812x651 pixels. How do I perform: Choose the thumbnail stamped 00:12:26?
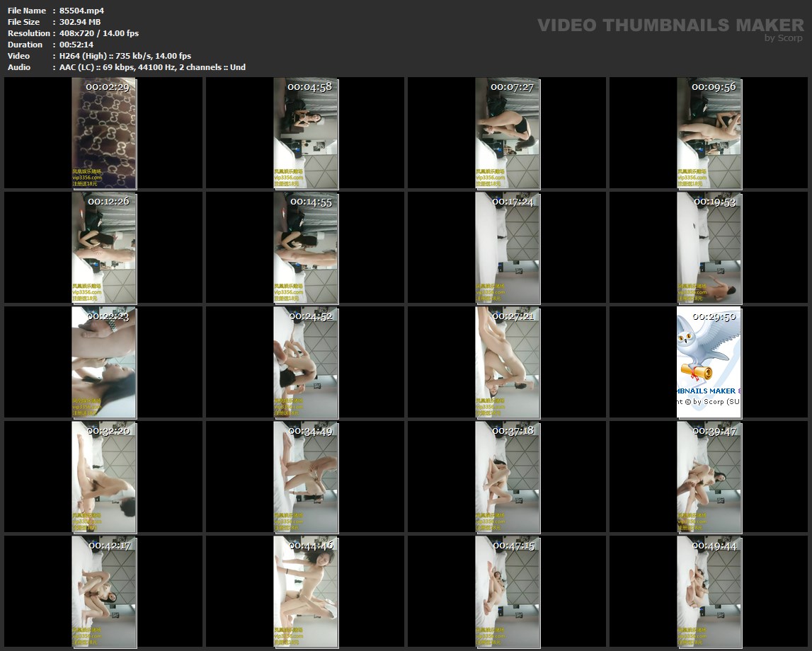point(103,248)
